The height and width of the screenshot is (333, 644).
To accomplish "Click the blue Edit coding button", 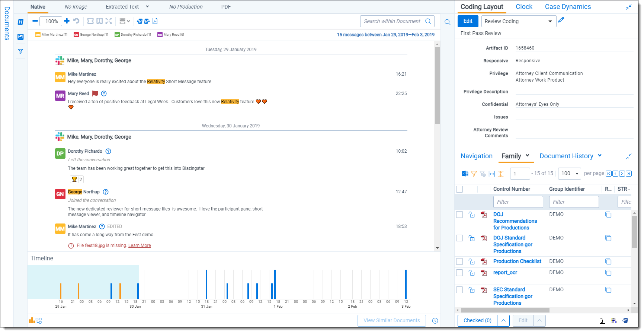I will click(468, 21).
